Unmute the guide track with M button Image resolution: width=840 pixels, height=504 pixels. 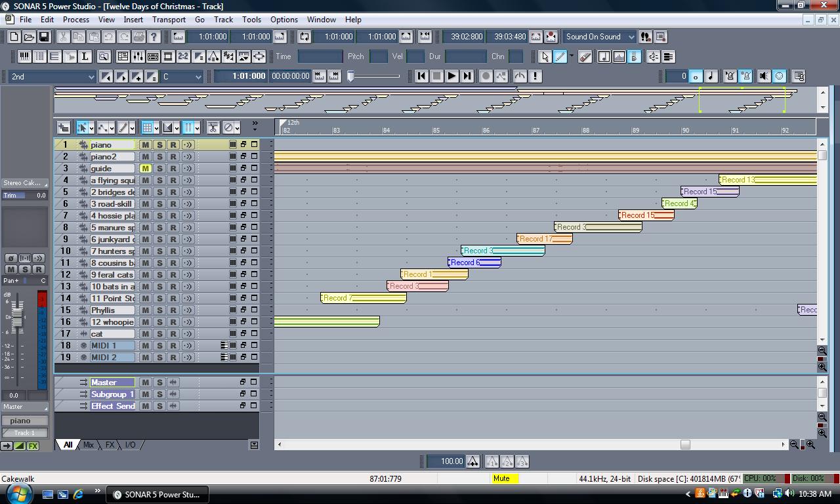[145, 169]
